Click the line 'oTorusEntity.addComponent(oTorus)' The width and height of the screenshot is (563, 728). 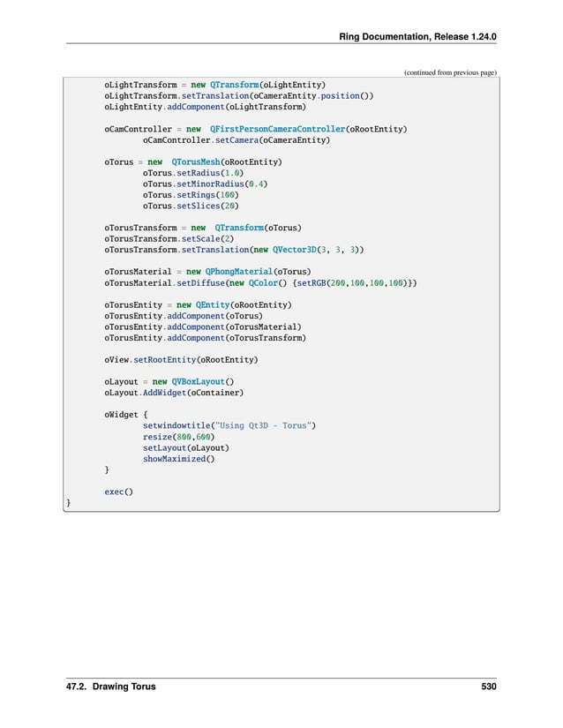[184, 316]
